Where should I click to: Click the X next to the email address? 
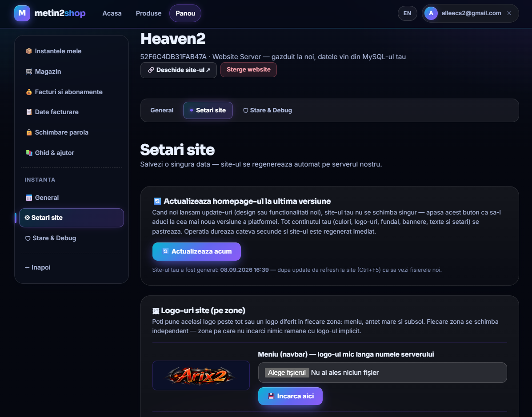tap(509, 13)
